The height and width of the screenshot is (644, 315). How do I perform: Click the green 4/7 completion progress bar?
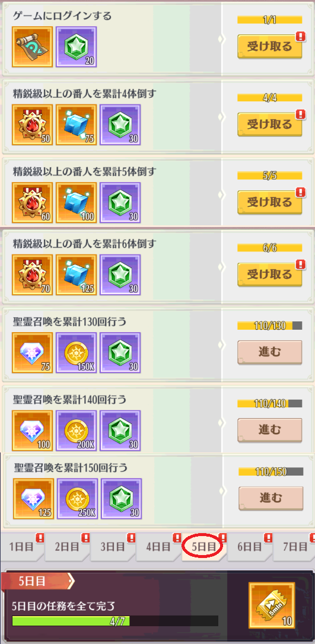click(115, 621)
